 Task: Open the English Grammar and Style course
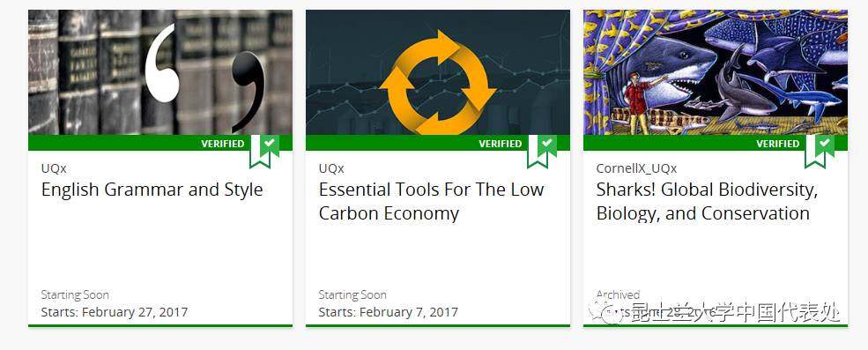point(152,190)
